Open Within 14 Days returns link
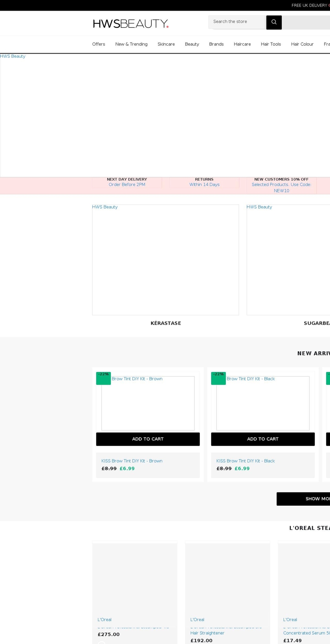330x644 pixels. (204, 184)
